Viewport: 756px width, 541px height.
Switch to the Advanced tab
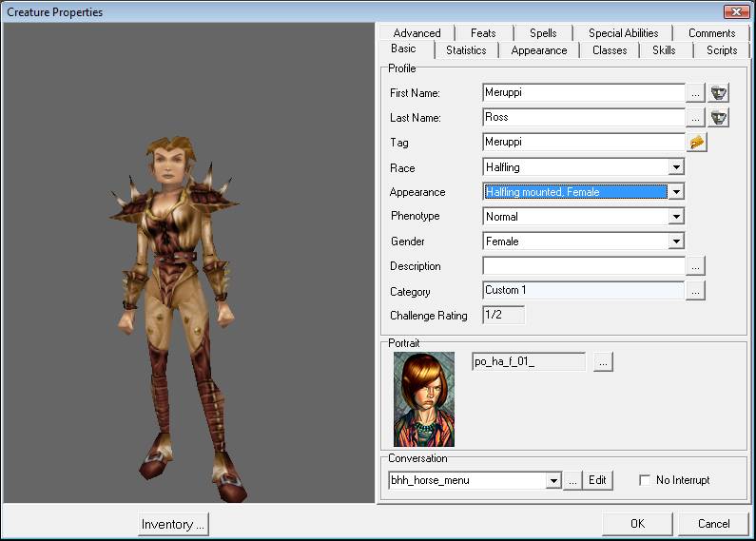coord(417,32)
